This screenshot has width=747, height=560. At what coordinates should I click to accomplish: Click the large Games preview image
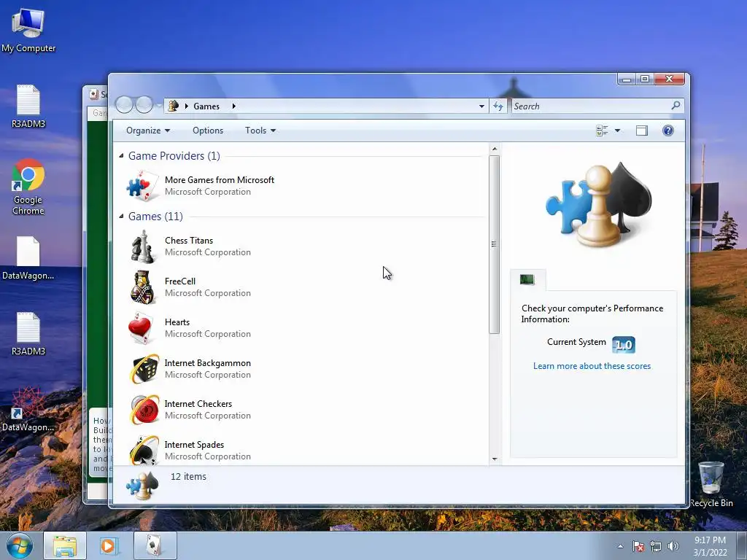[598, 205]
